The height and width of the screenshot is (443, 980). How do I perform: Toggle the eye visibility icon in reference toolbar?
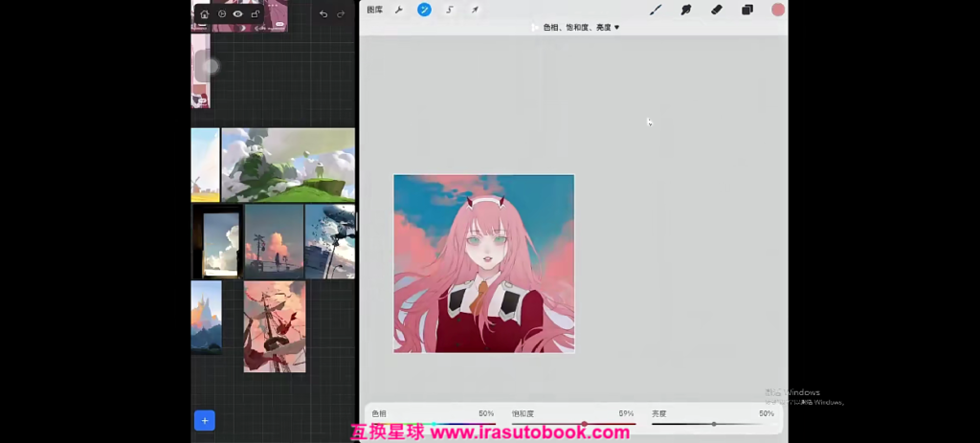[x=238, y=13]
